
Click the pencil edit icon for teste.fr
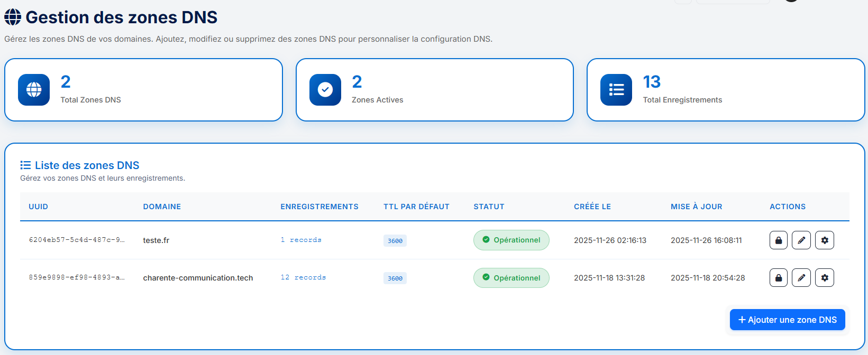[x=801, y=240]
